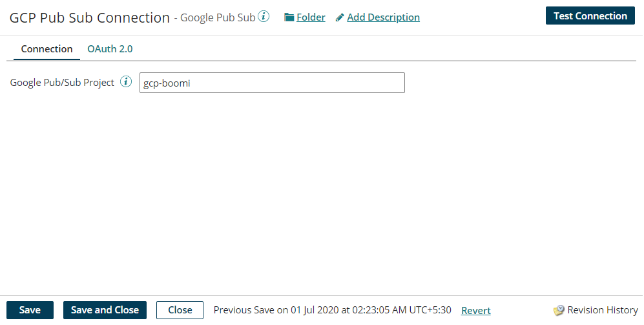
Task: Click the Add Description link
Action: pyautogui.click(x=383, y=17)
